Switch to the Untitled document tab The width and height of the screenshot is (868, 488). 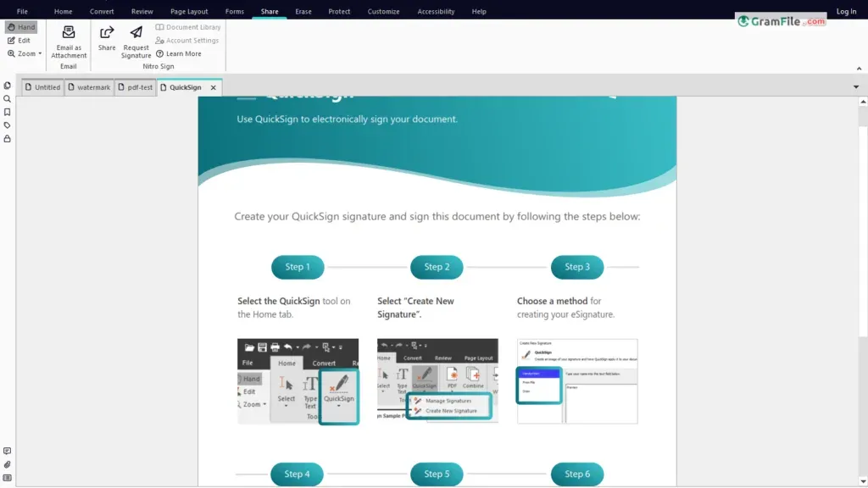coord(42,87)
